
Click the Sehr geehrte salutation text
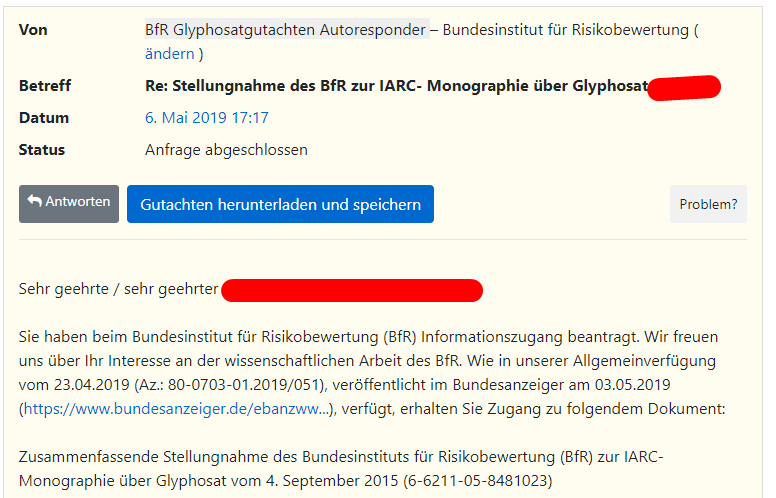click(118, 289)
